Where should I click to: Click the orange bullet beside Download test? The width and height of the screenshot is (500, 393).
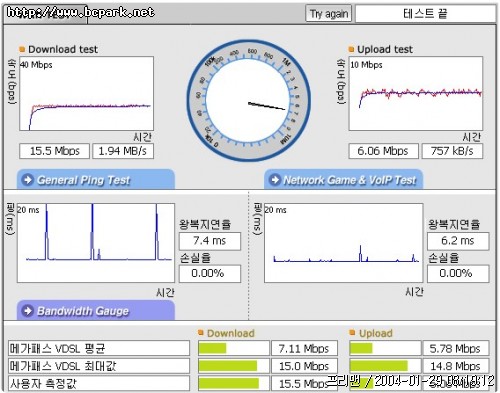22,49
